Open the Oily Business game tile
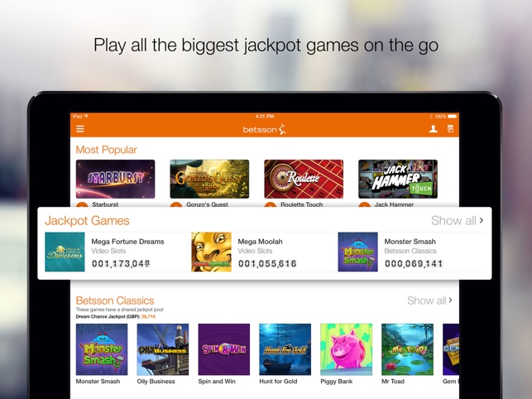 163,349
